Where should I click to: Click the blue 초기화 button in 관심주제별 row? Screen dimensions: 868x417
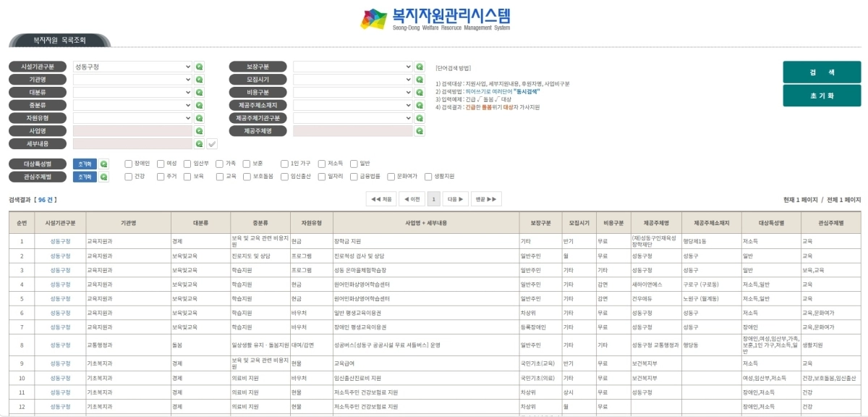85,176
